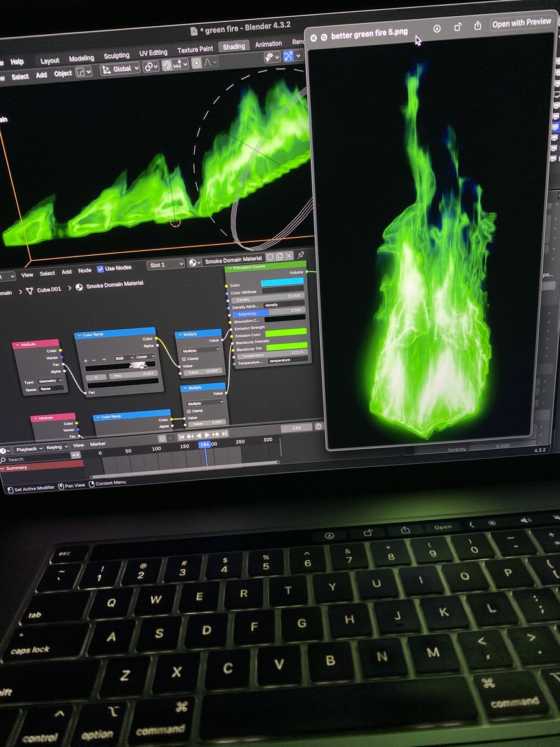The height and width of the screenshot is (747, 560).
Task: Open the viewport Object menu
Action: (x=63, y=73)
